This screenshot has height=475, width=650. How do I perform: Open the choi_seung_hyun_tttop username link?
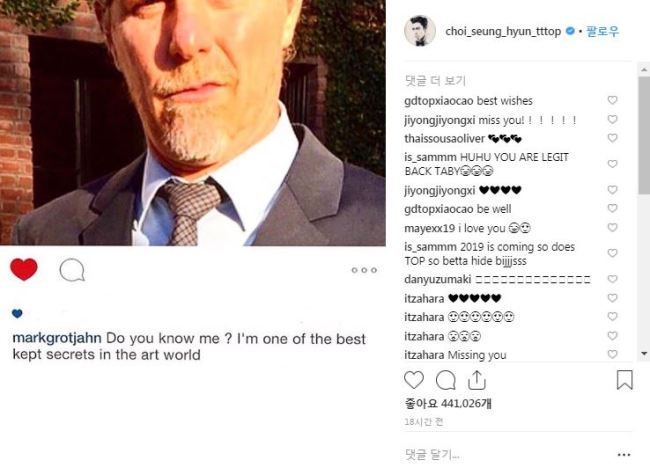(x=503, y=32)
